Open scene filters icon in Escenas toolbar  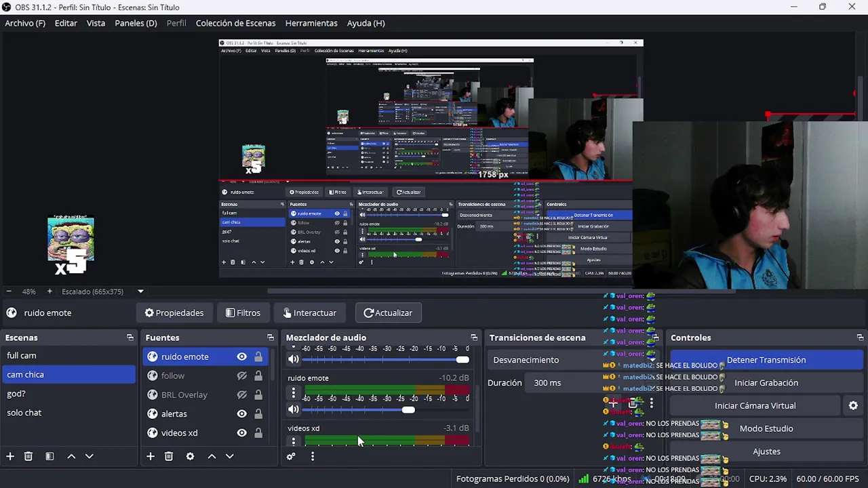50,456
